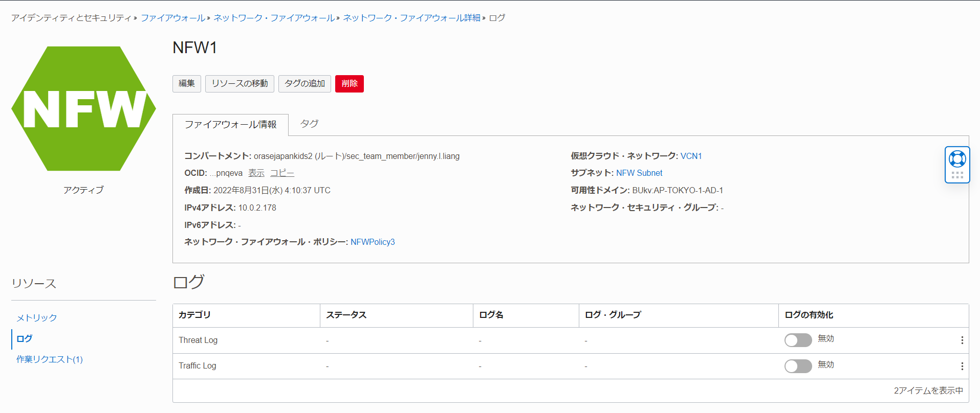The height and width of the screenshot is (413, 980).
Task: Click the NFW1 page title
Action: [195, 48]
